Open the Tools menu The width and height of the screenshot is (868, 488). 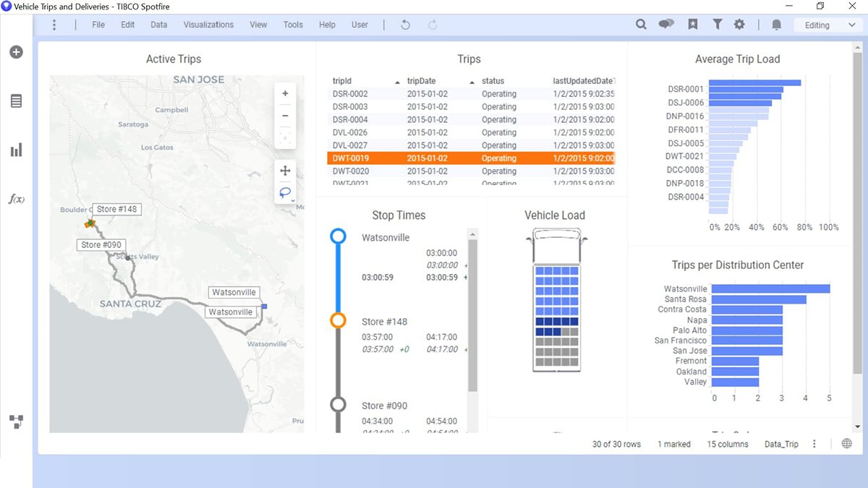tap(293, 24)
